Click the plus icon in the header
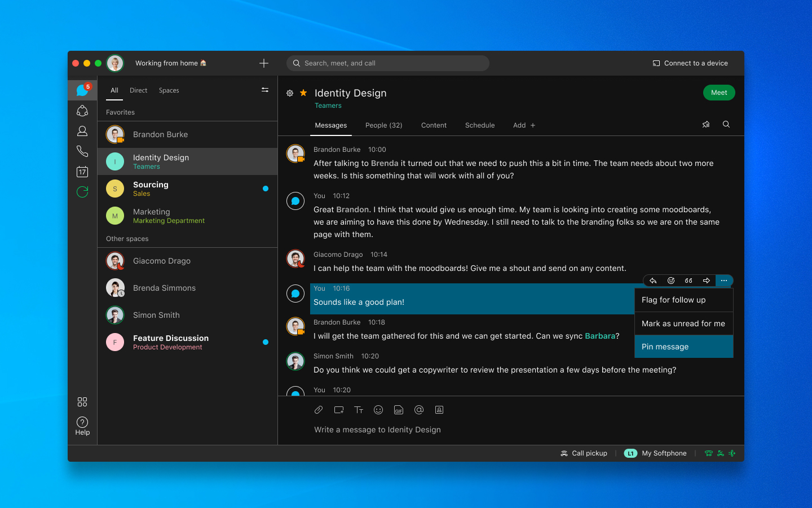This screenshot has width=812, height=508. click(x=264, y=63)
